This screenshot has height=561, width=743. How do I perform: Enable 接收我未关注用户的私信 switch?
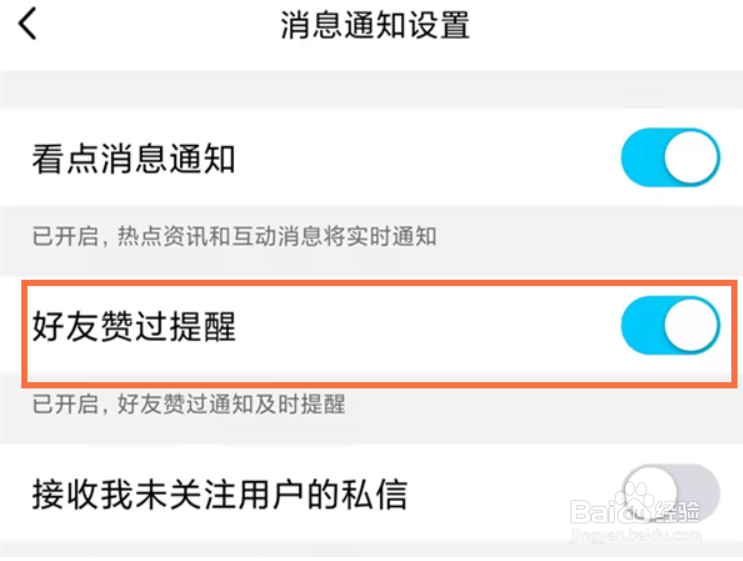(671, 493)
